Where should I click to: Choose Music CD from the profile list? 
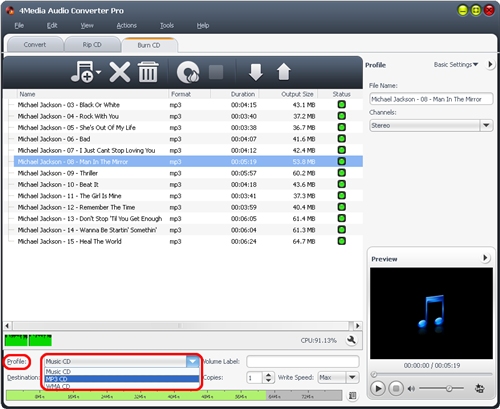click(122, 371)
